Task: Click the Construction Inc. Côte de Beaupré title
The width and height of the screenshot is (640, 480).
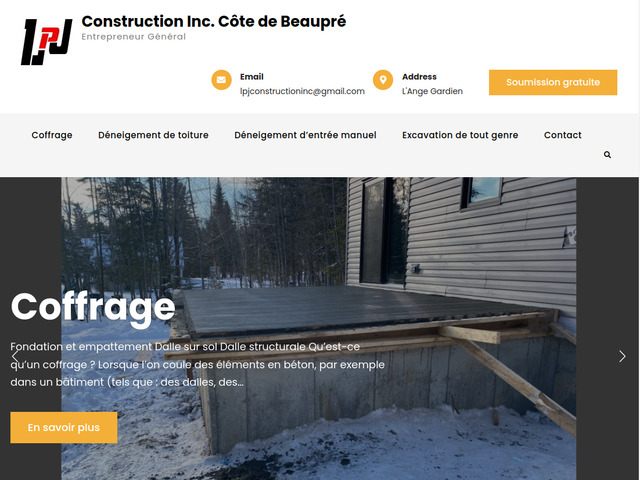Action: [x=213, y=22]
